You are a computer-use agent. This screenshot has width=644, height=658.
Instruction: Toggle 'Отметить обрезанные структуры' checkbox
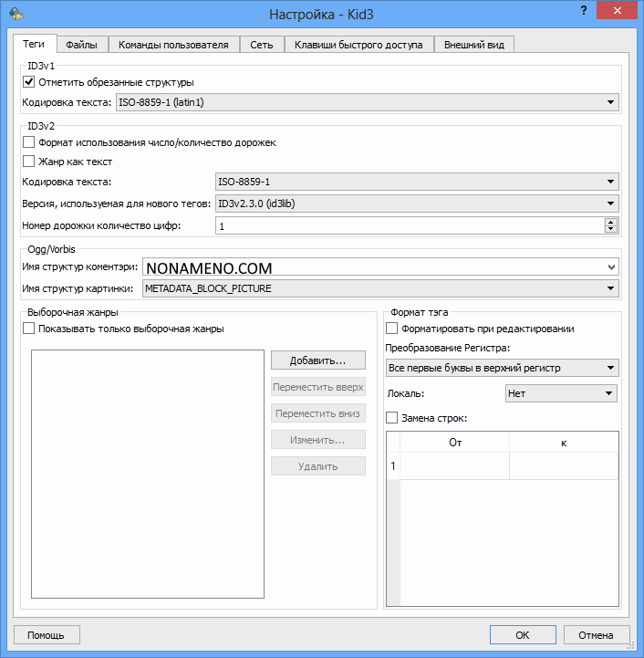tap(29, 82)
